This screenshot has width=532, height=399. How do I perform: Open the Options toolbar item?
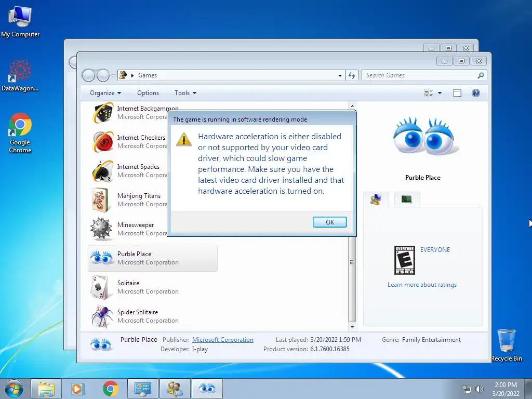[148, 93]
